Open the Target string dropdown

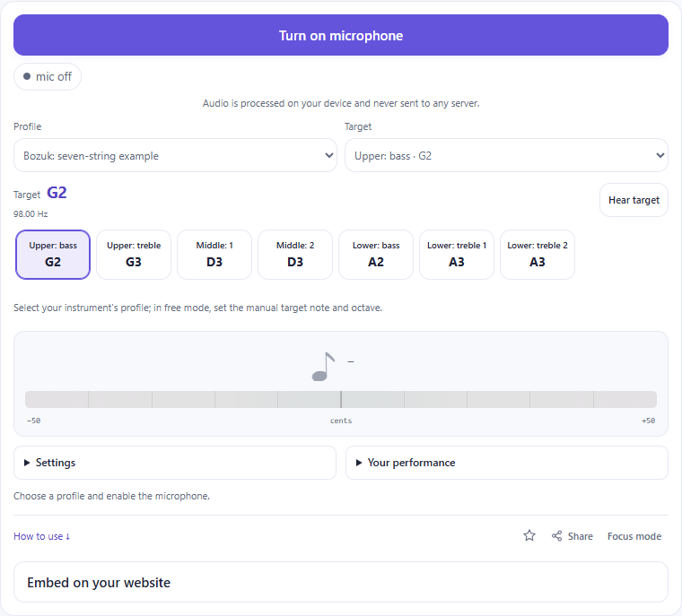coord(506,155)
